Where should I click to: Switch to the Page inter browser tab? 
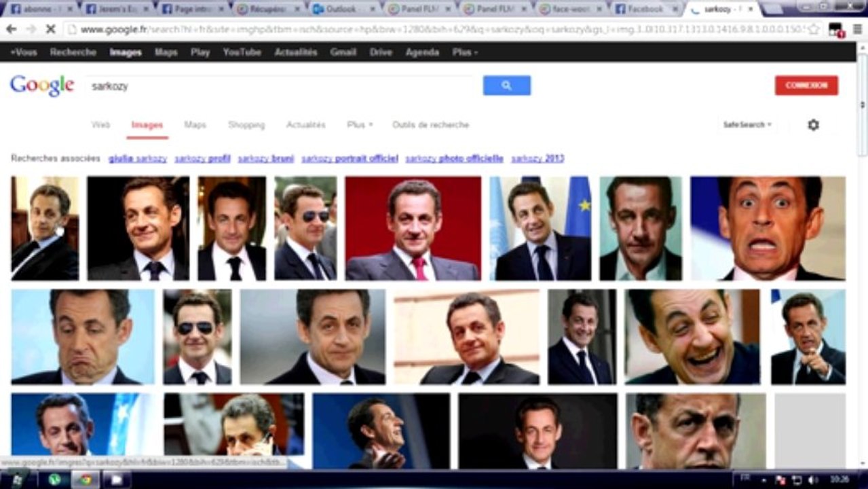coord(191,10)
